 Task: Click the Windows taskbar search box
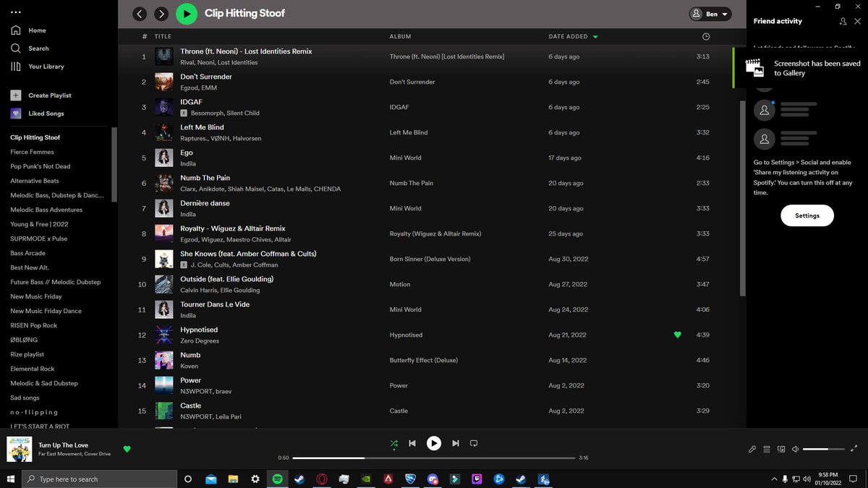(x=99, y=479)
